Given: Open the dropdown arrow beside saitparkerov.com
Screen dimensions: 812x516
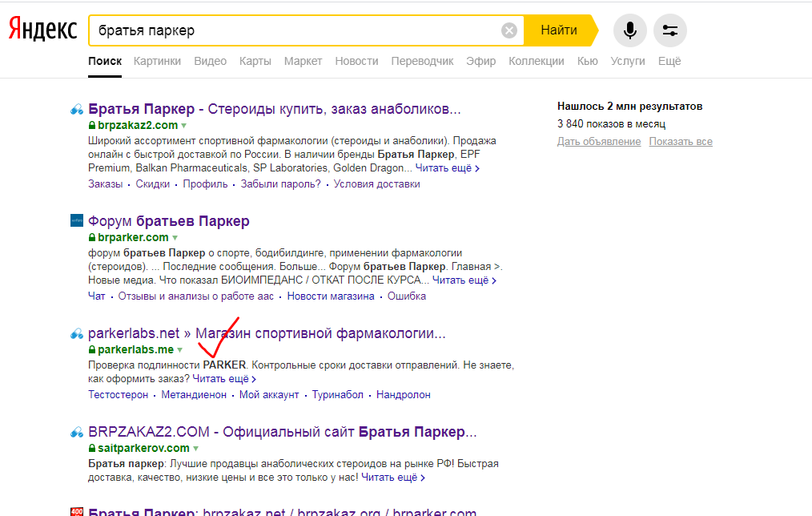Looking at the screenshot, I should (x=195, y=449).
